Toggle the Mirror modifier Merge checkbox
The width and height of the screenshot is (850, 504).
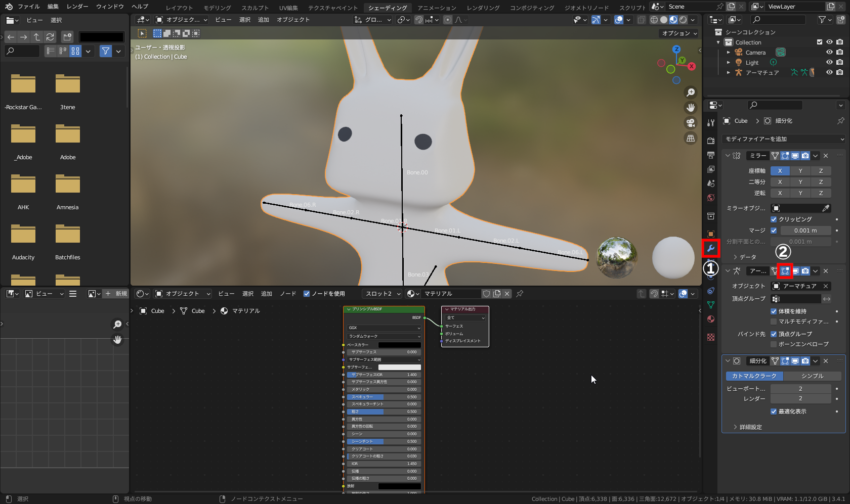pyautogui.click(x=774, y=231)
